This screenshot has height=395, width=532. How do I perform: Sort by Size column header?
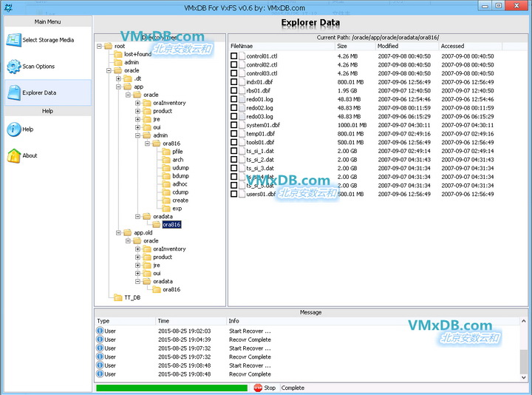tap(355, 46)
